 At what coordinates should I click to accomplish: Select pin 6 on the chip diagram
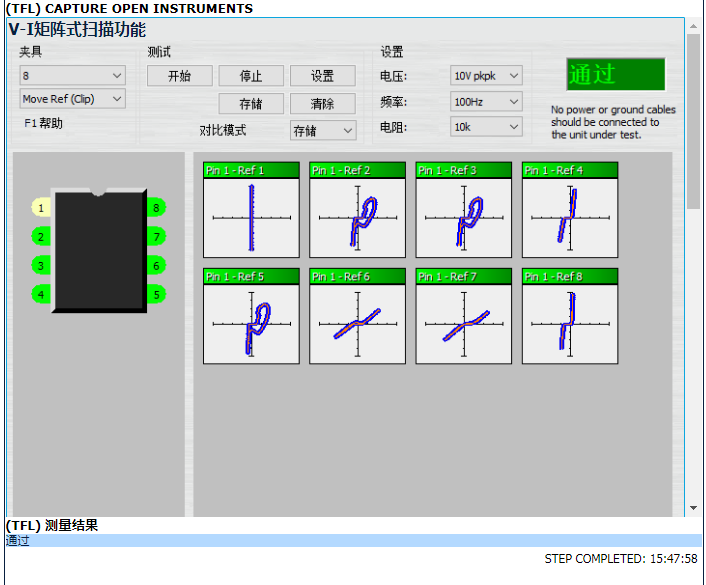(x=156, y=265)
